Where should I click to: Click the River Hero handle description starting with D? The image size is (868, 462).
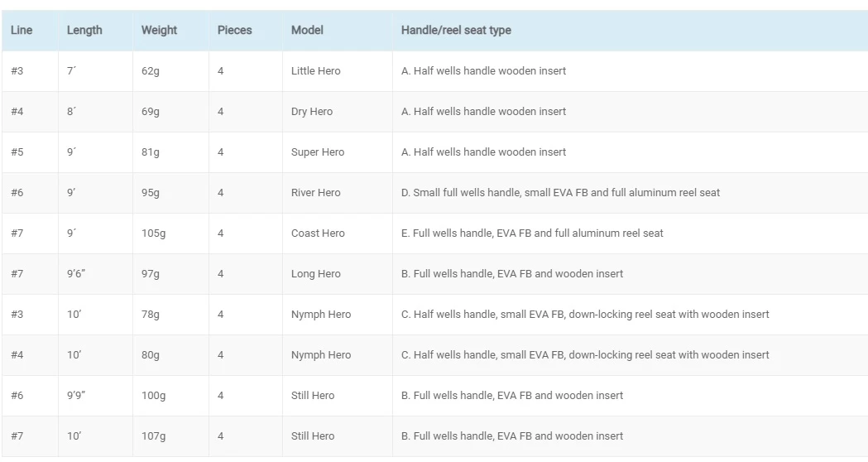tap(560, 193)
